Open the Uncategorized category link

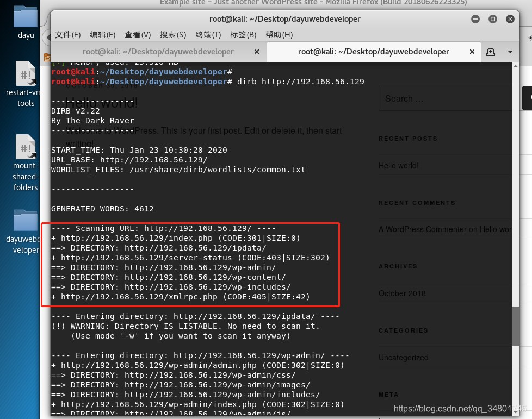[x=404, y=358]
